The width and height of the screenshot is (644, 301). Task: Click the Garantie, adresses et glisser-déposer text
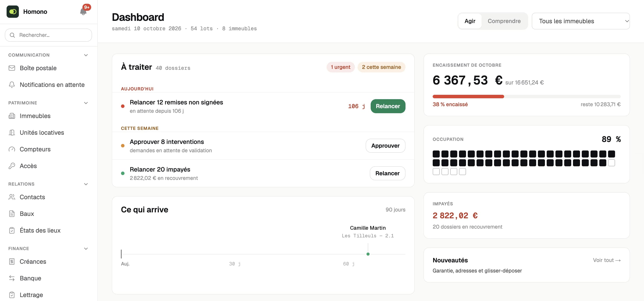(x=477, y=271)
